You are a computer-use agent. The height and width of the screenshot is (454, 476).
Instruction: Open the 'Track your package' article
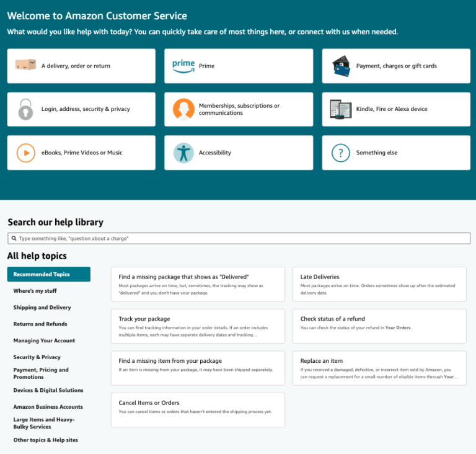pos(198,326)
